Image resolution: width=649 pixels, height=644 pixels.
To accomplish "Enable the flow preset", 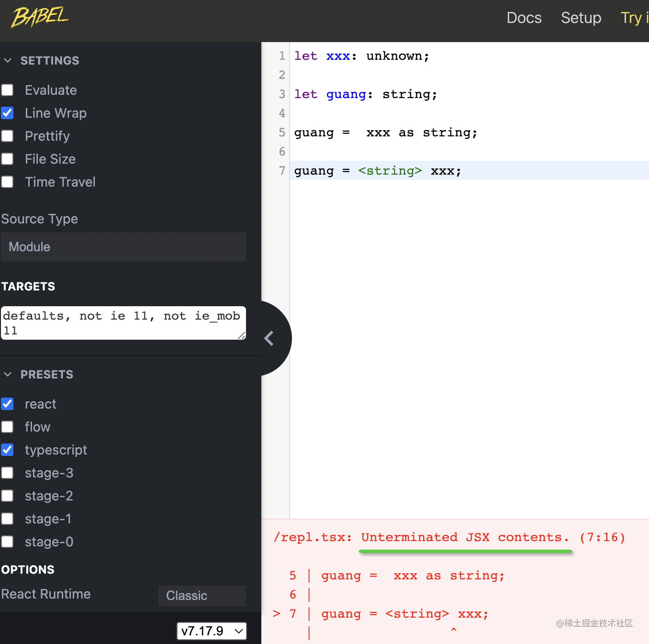I will 8,427.
